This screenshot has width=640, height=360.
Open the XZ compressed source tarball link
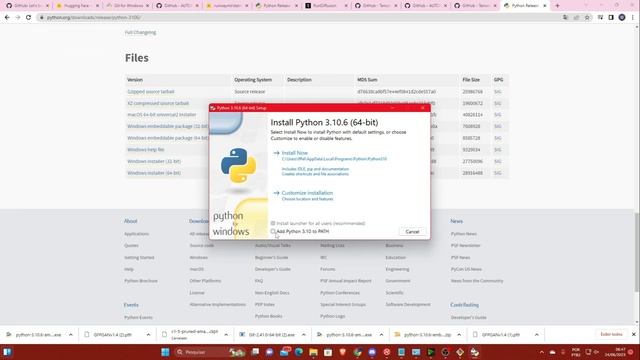click(158, 103)
